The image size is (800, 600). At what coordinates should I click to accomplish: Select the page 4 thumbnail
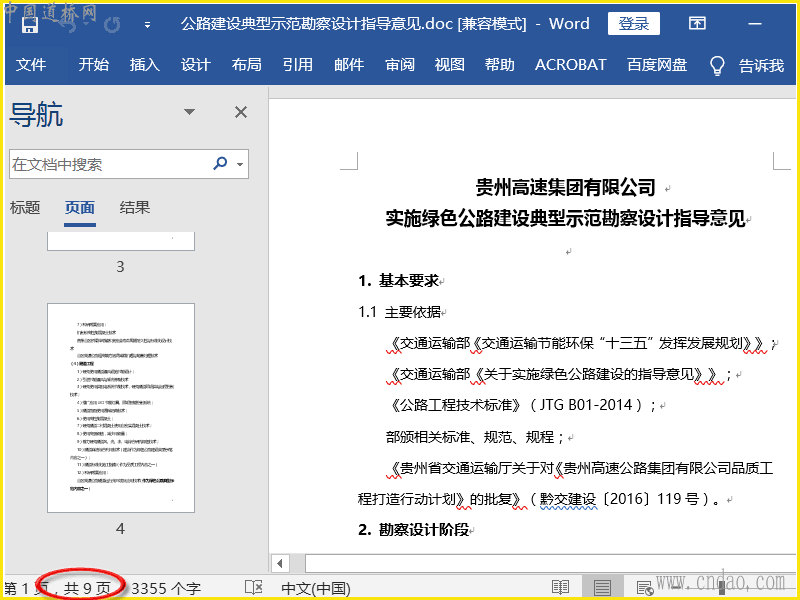click(120, 409)
